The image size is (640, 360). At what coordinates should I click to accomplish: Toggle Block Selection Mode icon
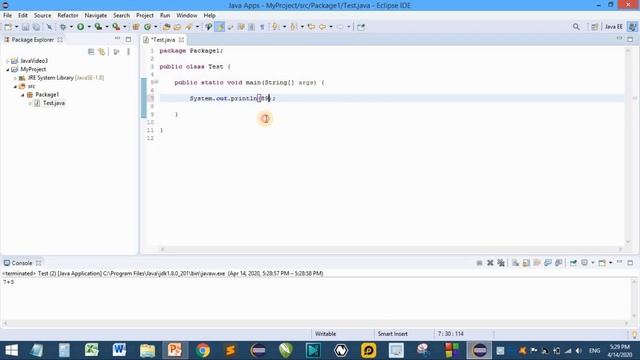pyautogui.click(x=251, y=27)
